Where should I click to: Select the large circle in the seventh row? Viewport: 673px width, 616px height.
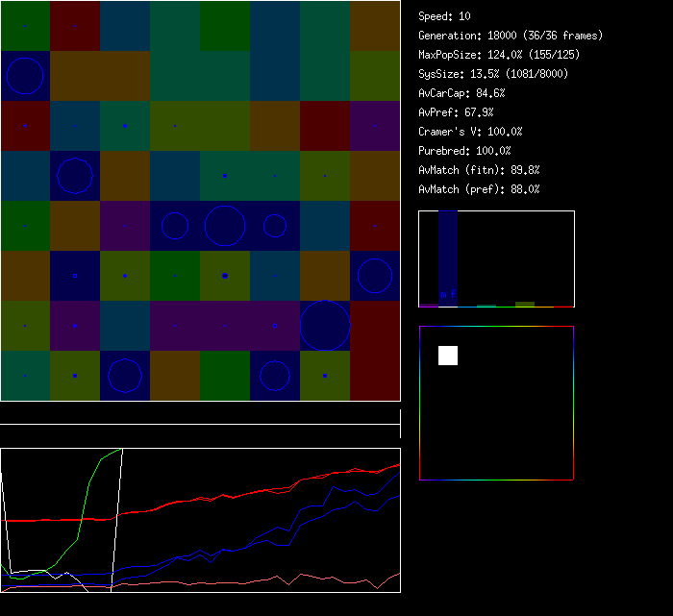point(325,326)
